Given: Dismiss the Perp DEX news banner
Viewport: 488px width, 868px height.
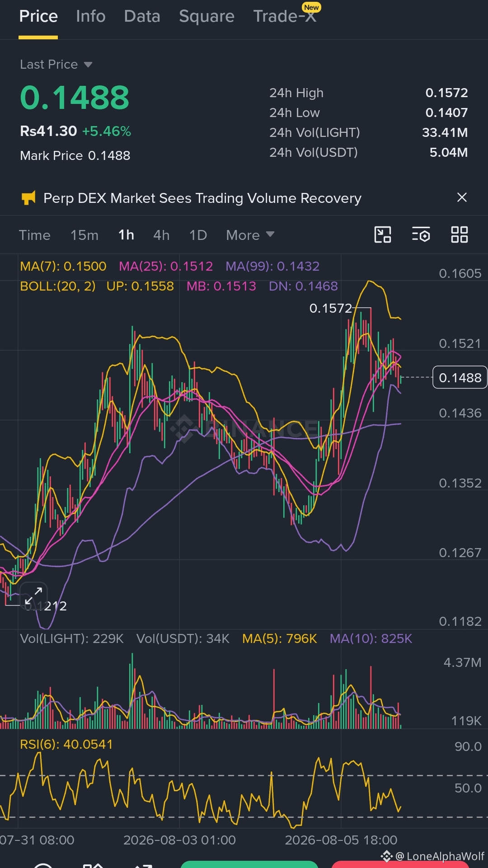Looking at the screenshot, I should [x=462, y=197].
